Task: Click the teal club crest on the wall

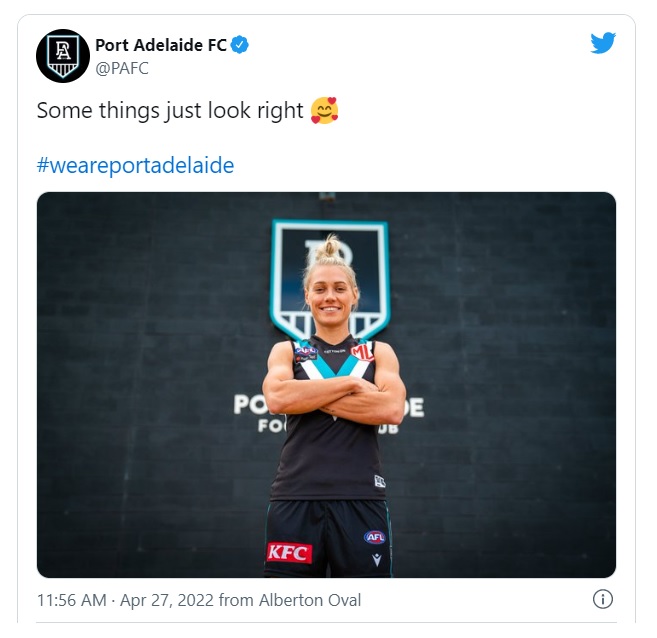Action: [x=330, y=277]
